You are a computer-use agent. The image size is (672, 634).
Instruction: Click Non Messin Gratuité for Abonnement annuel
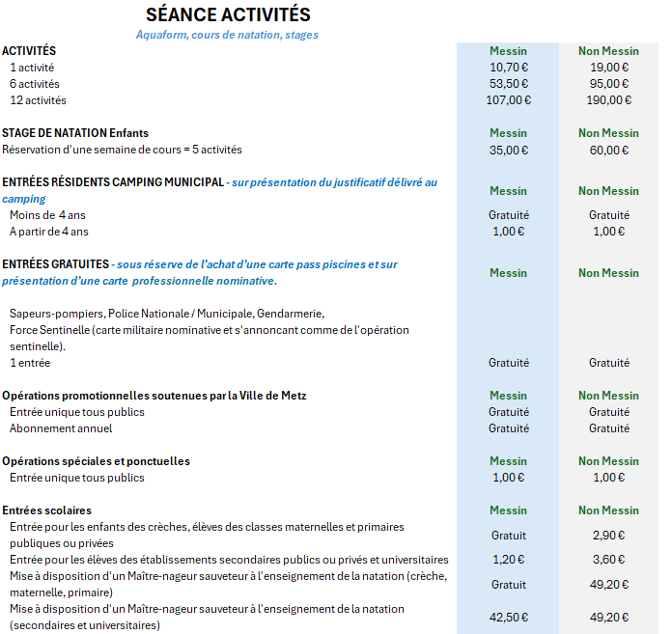(609, 428)
